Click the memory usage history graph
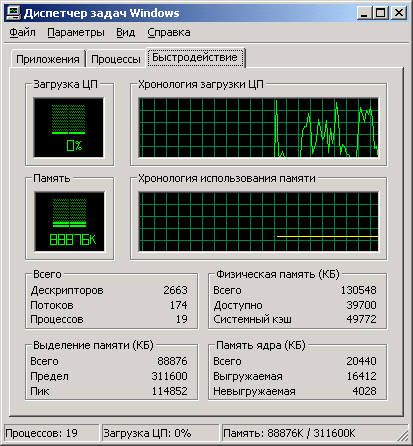413x446 pixels. [259, 222]
